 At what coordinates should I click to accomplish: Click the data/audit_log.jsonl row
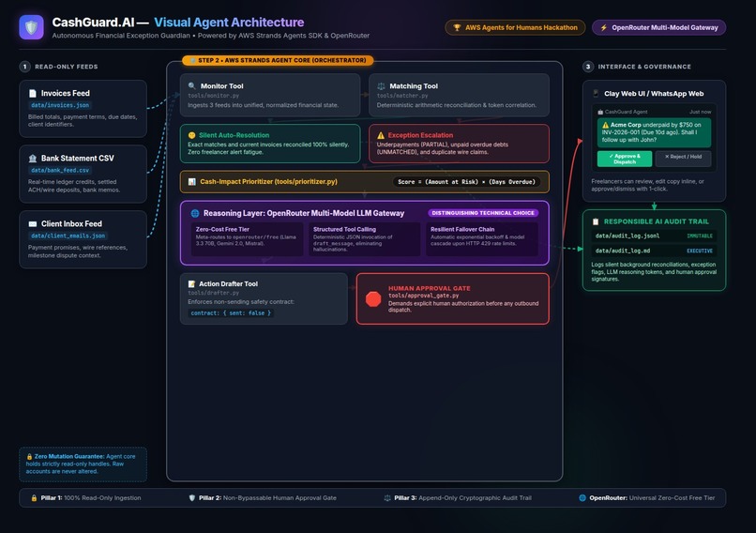[654, 236]
